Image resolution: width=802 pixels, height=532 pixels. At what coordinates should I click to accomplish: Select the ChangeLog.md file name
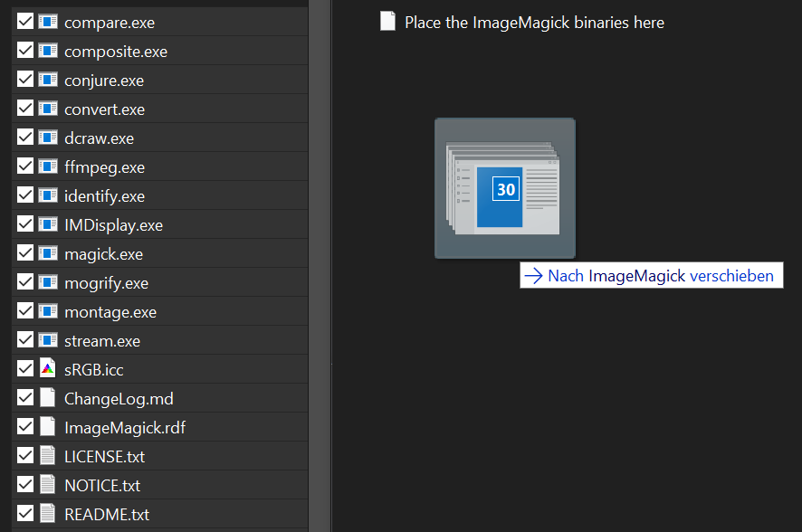pos(119,399)
